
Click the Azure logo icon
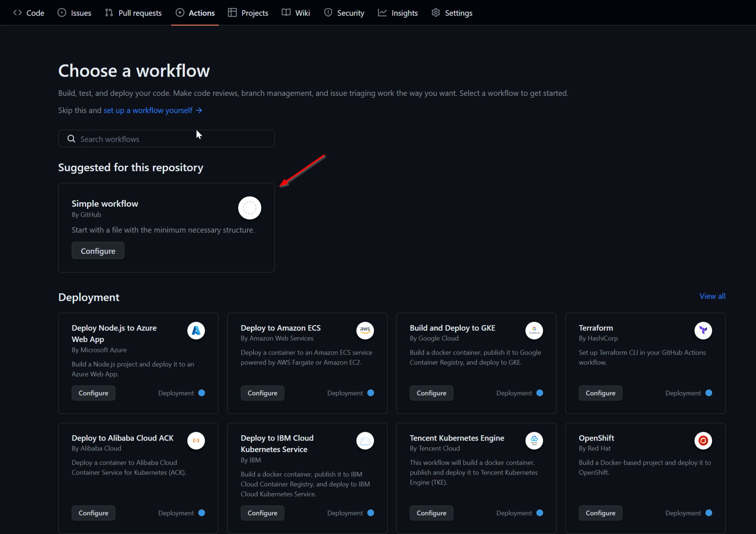pyautogui.click(x=196, y=330)
